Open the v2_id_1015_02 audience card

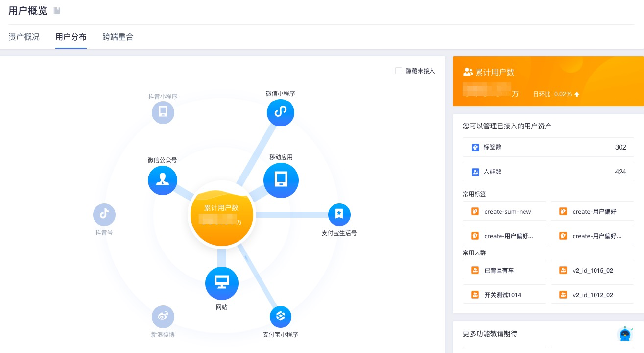[x=593, y=270]
